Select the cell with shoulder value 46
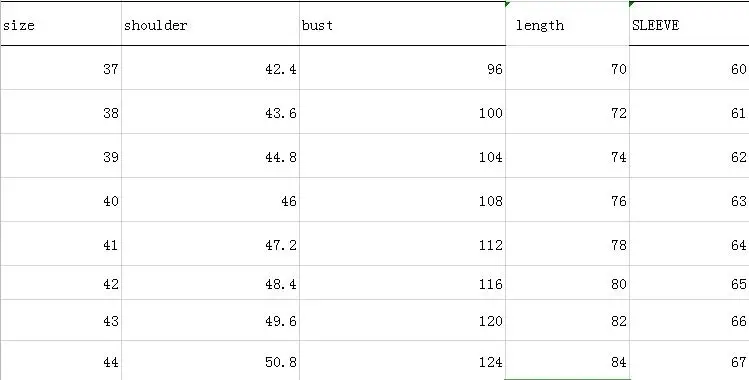Screen dimensions: 749x380 (210, 200)
